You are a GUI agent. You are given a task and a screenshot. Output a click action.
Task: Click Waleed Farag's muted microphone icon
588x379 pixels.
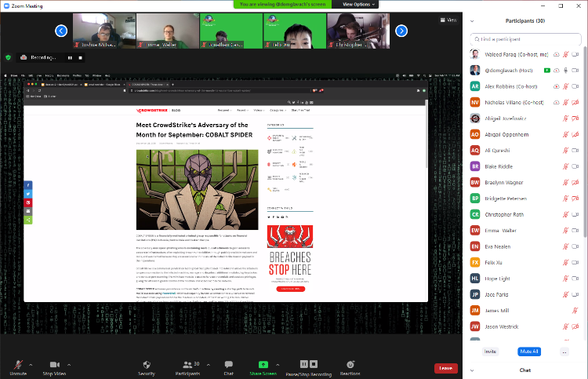click(565, 54)
